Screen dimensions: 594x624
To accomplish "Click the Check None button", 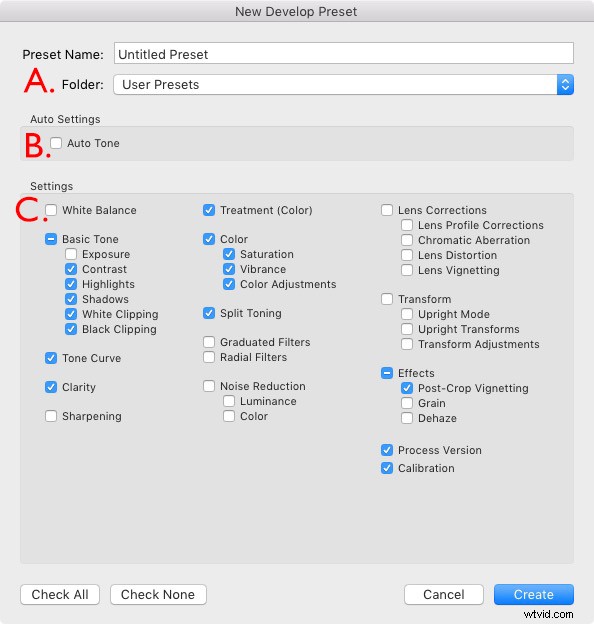I will point(158,594).
